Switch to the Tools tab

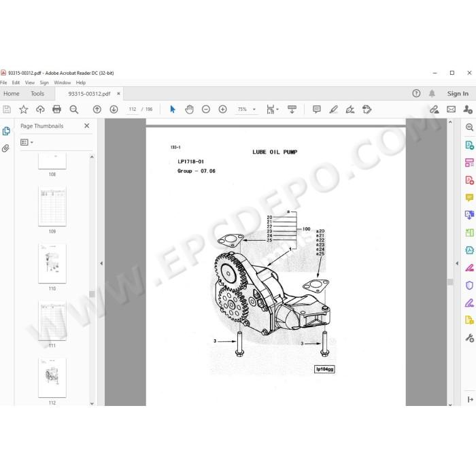(37, 94)
